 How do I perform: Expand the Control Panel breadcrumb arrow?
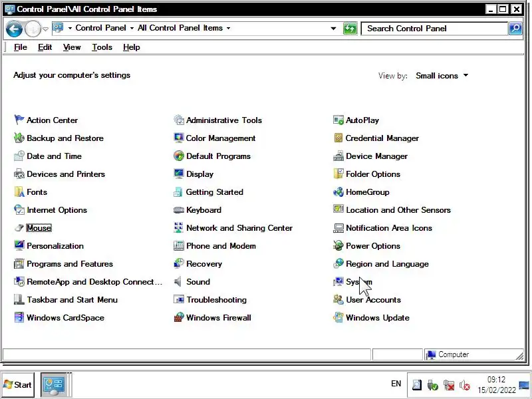[x=132, y=28]
